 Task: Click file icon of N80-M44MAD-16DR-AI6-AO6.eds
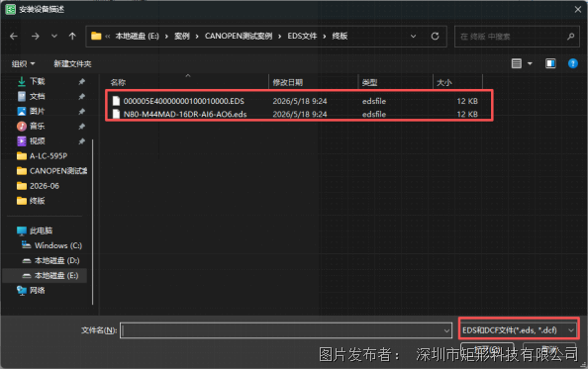pos(116,114)
